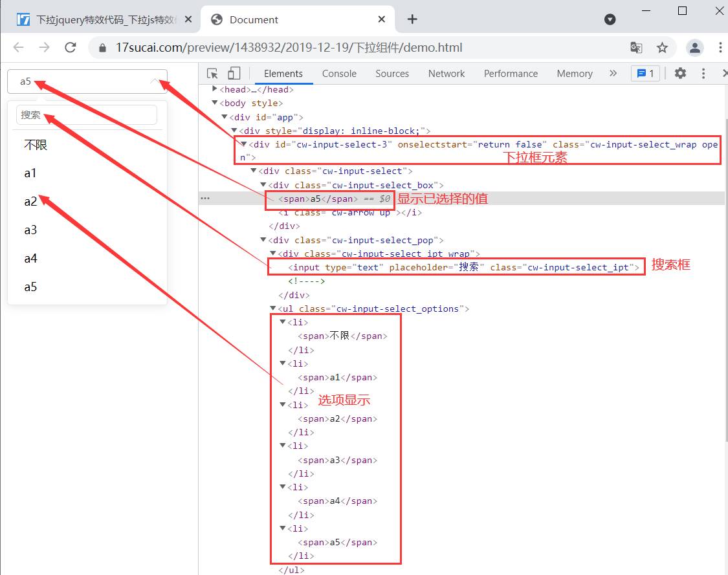Select the a3 option in list

tap(31, 230)
